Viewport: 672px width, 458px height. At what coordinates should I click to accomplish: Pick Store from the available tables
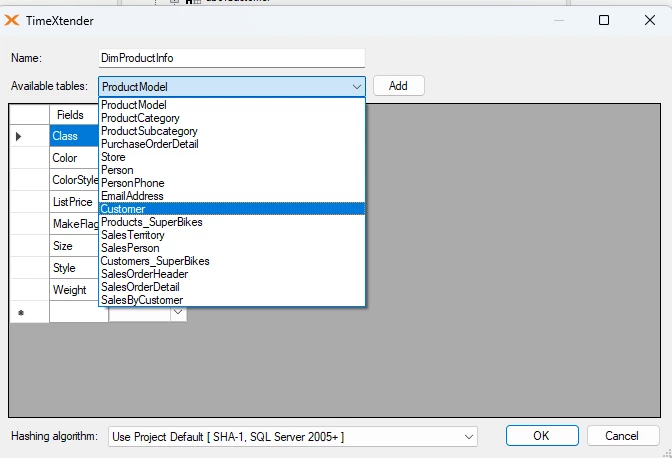coord(231,157)
